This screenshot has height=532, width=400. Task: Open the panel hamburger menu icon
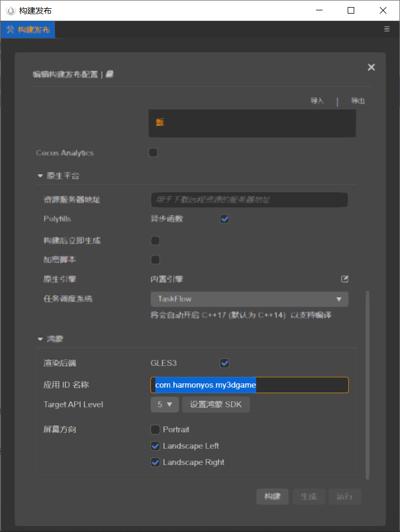click(x=387, y=29)
